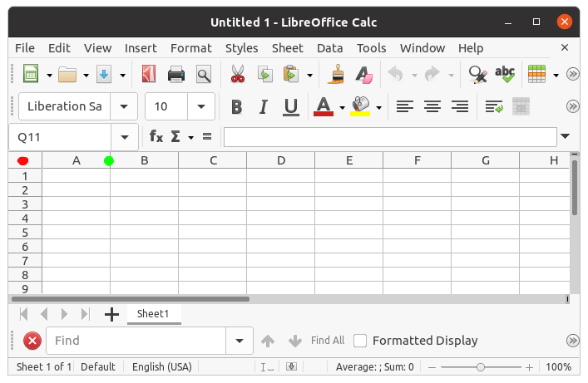The height and width of the screenshot is (383, 588).
Task: Open Find & Replace
Action: (477, 74)
